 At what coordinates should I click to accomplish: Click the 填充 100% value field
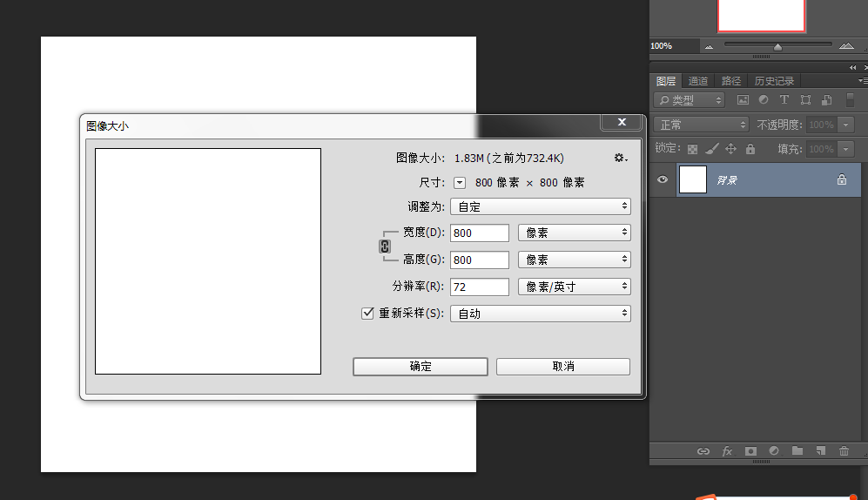click(822, 149)
